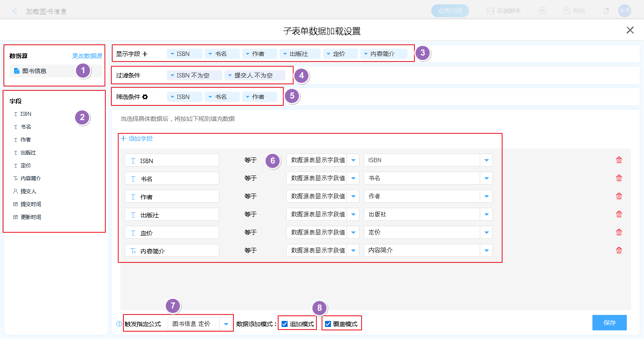This screenshot has width=644, height=339.
Task: Open the 内容简介 tag in 显示字段
Action: [383, 54]
